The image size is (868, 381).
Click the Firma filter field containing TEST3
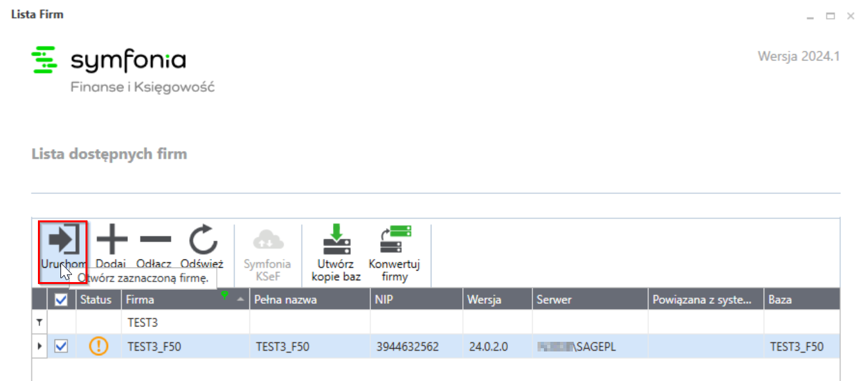(x=185, y=323)
